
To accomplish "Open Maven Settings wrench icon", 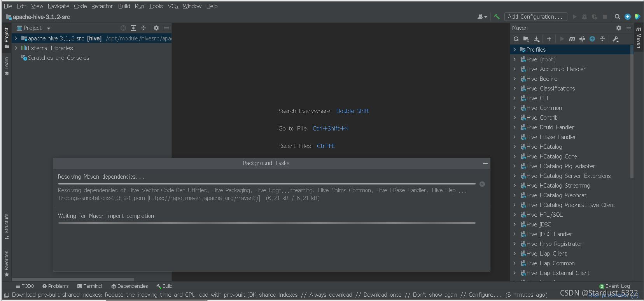I will tap(615, 39).
